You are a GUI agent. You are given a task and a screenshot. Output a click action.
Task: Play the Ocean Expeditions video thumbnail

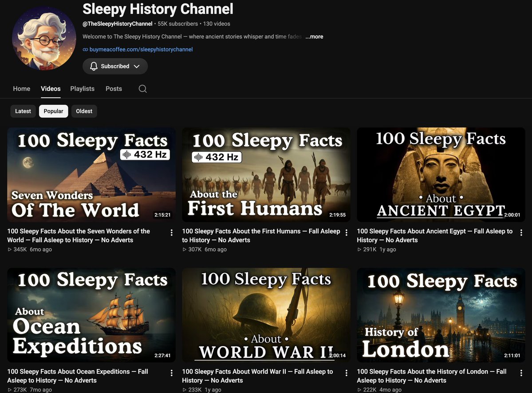pos(91,315)
